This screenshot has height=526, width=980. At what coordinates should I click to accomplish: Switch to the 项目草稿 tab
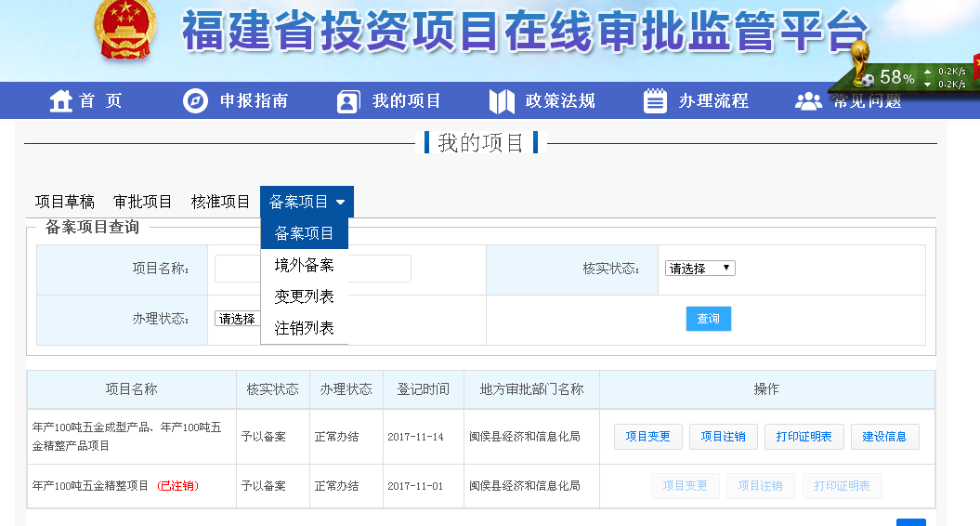(65, 202)
